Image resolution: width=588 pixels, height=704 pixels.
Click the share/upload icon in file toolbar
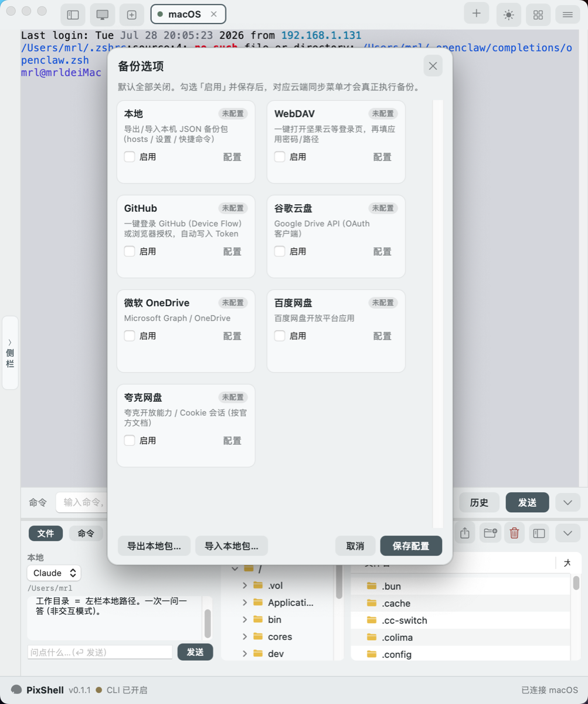(x=465, y=533)
